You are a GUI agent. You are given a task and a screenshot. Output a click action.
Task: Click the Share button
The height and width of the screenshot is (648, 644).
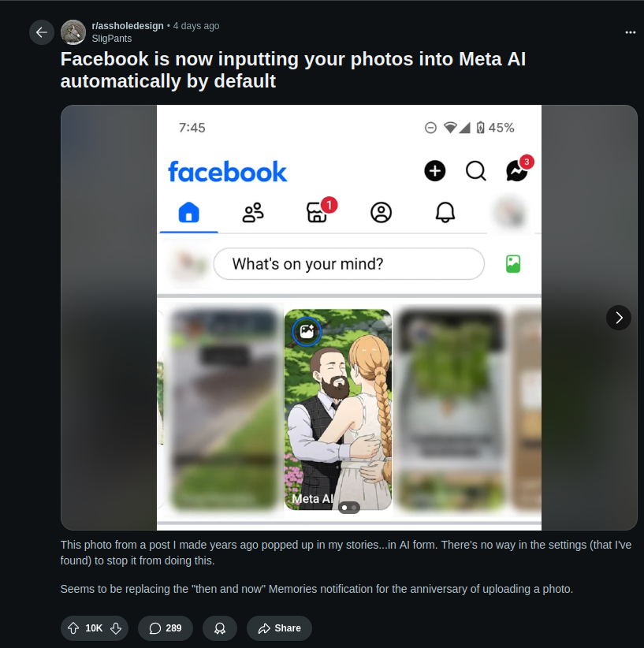(x=279, y=628)
